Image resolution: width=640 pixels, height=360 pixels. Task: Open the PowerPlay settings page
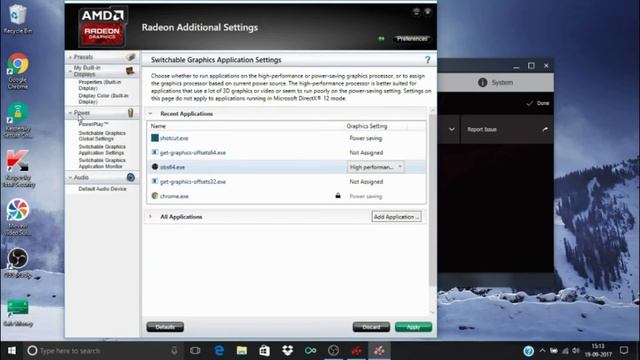(93, 124)
